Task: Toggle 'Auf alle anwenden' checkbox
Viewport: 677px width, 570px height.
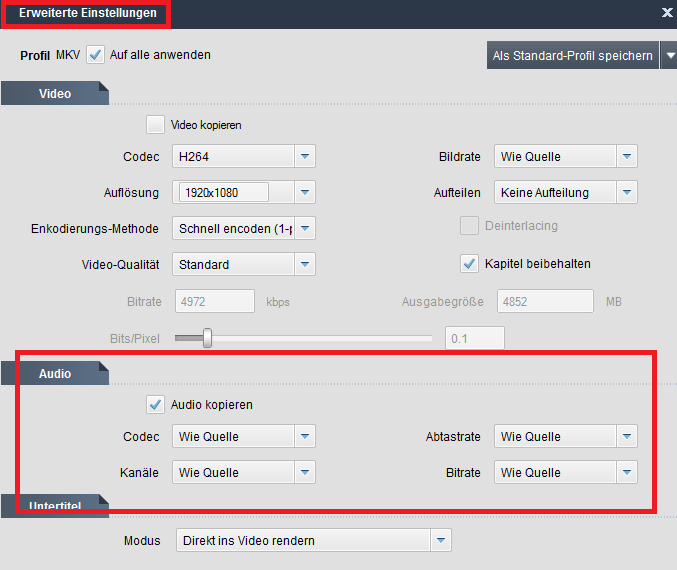Action: [96, 55]
